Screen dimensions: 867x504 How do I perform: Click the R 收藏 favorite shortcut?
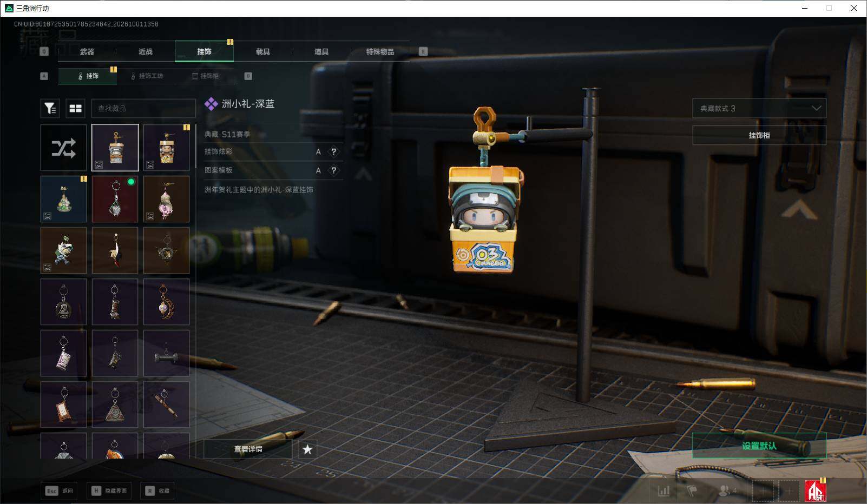(157, 490)
